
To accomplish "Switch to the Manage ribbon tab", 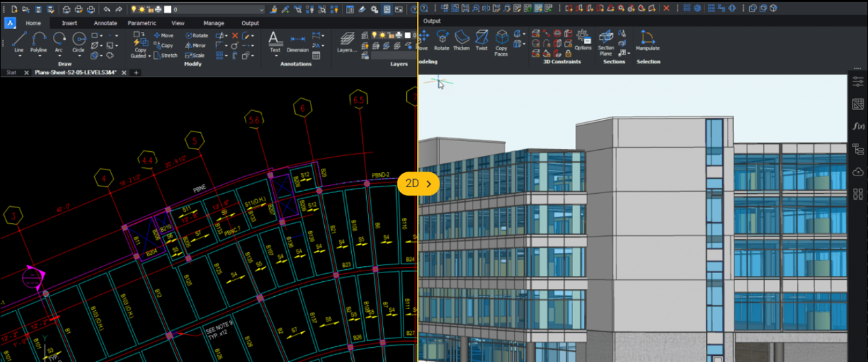I will 214,23.
